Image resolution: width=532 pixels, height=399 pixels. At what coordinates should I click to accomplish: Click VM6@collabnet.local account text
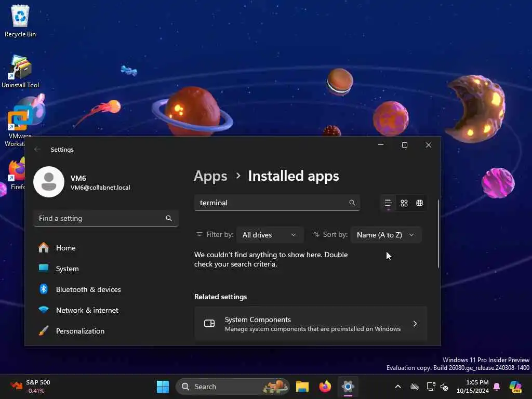tap(100, 188)
